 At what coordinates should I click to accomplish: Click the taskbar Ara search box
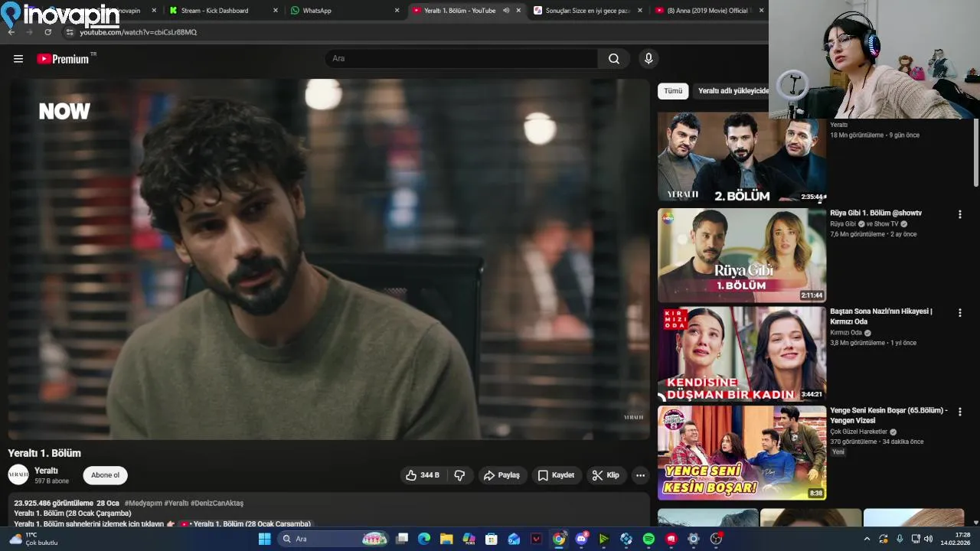(332, 539)
